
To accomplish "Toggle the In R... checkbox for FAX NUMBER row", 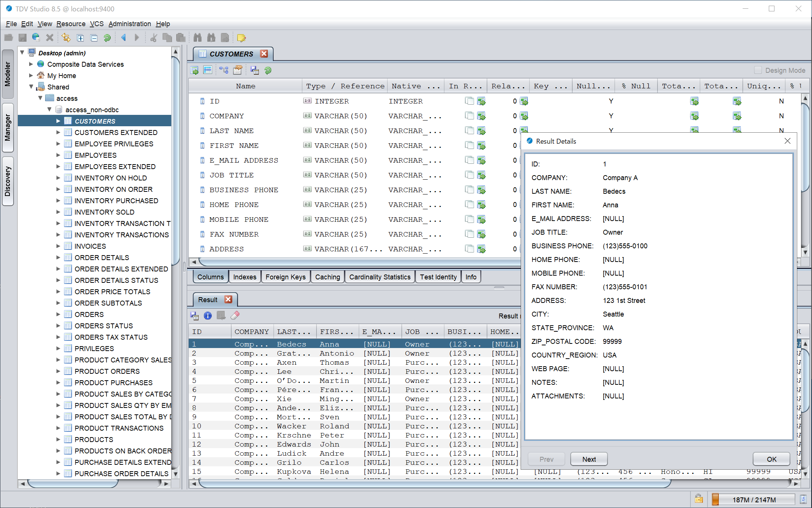I will coord(469,234).
